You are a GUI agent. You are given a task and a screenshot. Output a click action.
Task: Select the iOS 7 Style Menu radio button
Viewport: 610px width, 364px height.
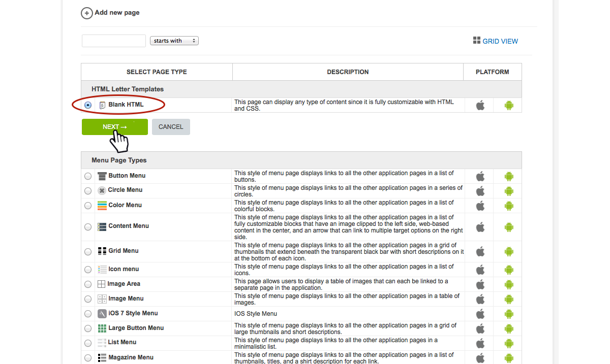[x=88, y=314]
